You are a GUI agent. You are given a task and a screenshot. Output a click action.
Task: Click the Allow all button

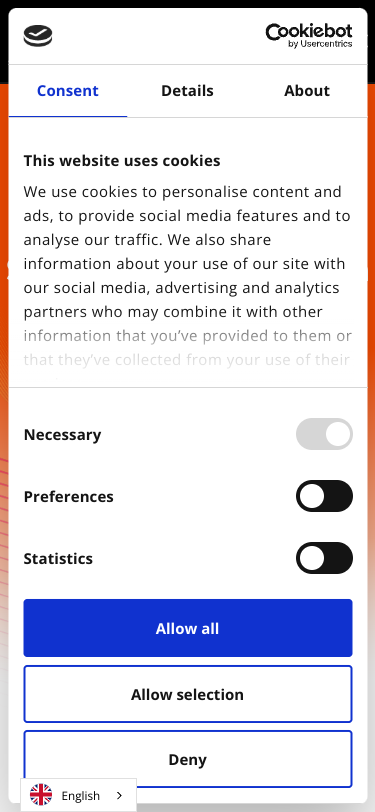[188, 628]
